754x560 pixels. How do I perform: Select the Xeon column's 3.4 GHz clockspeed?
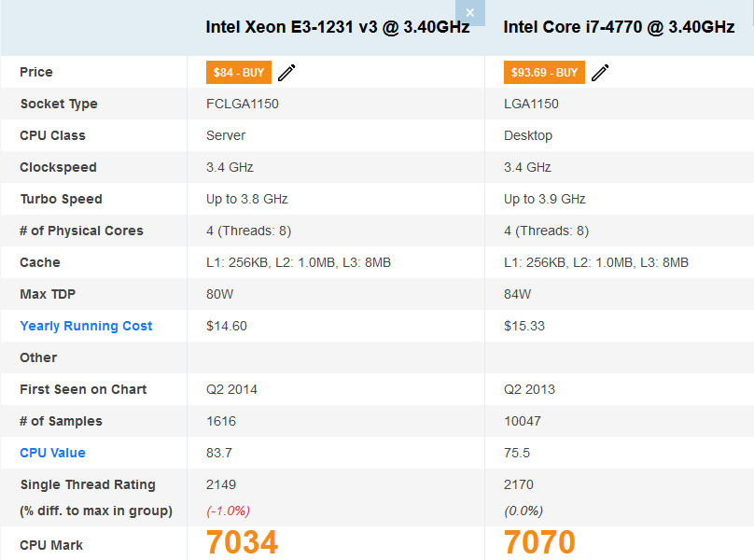point(230,167)
